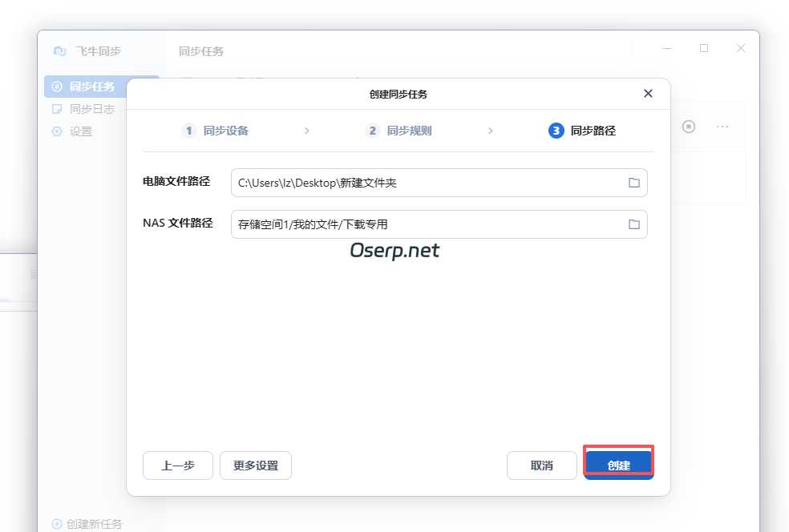Click the stop sync task icon
789x532 pixels.
coord(688,126)
